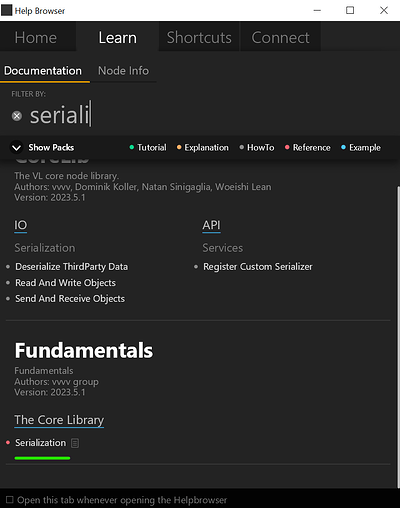Expand the Show Packs chevron
The image size is (400, 508).
(16, 148)
